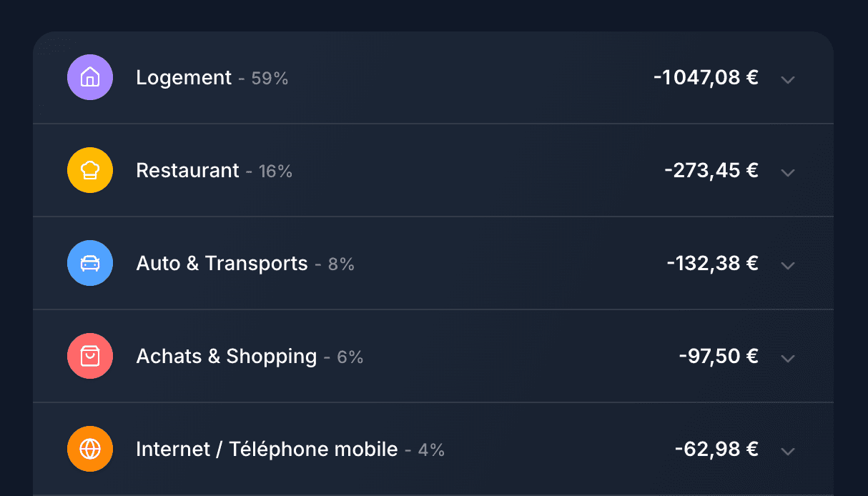The width and height of the screenshot is (868, 496).
Task: Open the Restaurant category label
Action: pyautogui.click(x=187, y=170)
